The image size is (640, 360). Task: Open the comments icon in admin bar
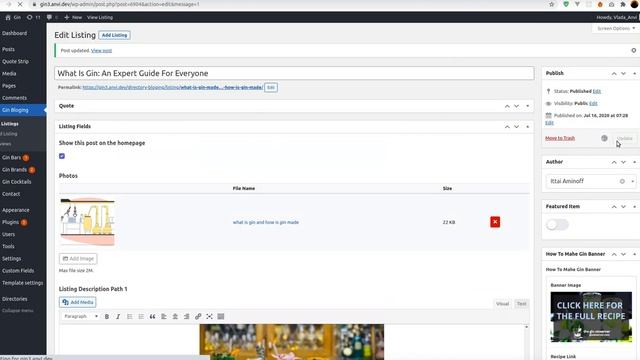click(52, 18)
